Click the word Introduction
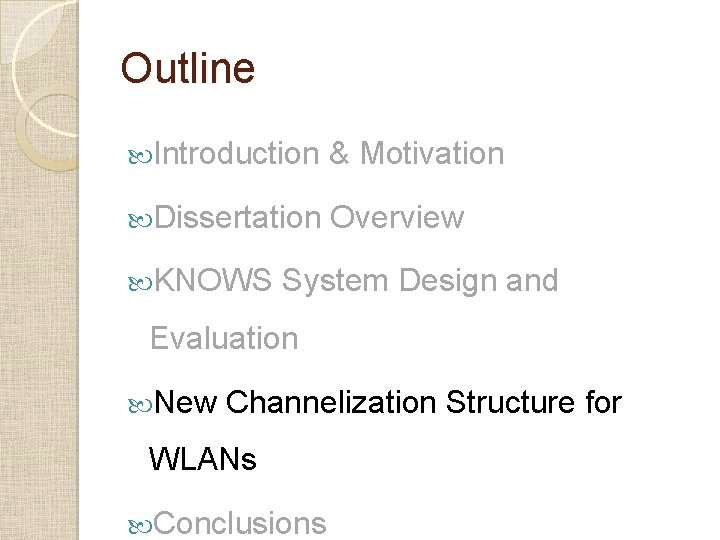720x540 pixels. coord(236,154)
